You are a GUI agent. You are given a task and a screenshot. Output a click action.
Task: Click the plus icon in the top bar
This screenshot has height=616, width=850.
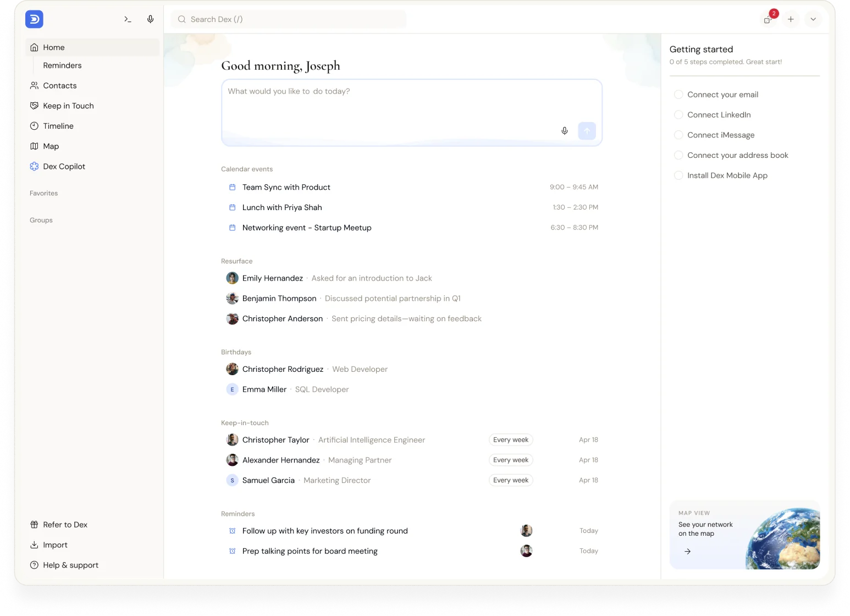click(x=791, y=19)
